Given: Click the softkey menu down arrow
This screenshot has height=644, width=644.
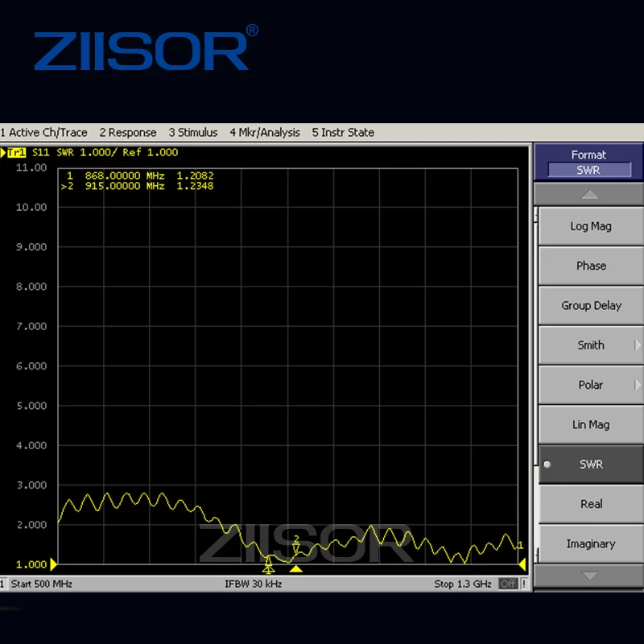Looking at the screenshot, I should point(589,576).
